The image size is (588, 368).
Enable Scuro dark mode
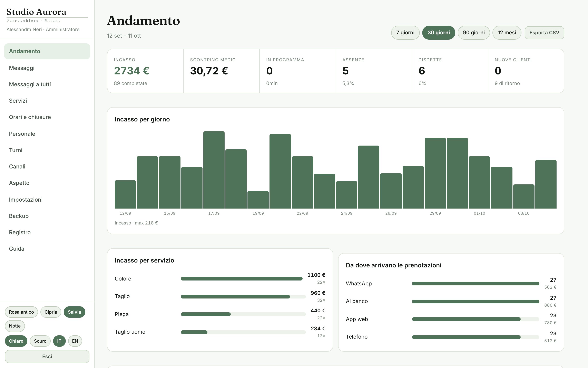pyautogui.click(x=40, y=341)
